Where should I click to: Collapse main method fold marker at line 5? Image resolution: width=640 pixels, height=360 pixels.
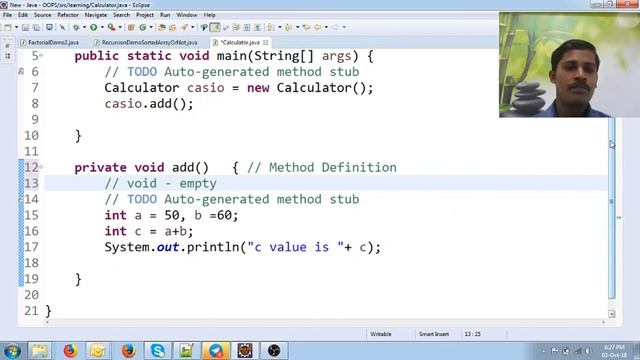41,55
